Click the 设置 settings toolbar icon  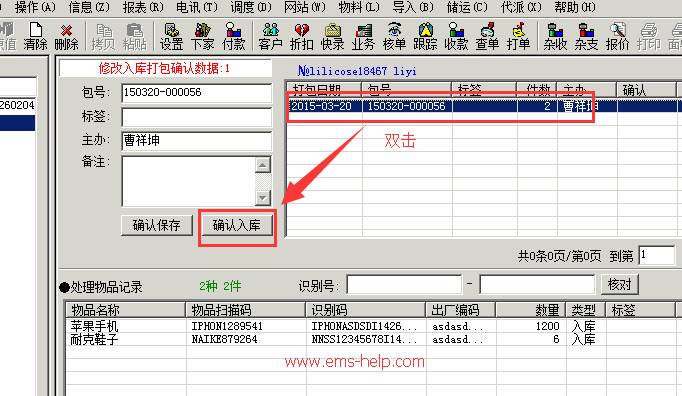[x=171, y=37]
